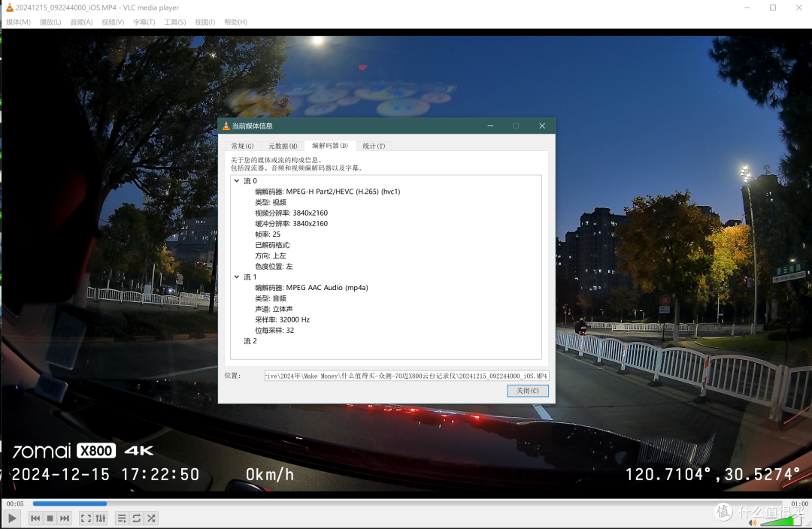This screenshot has height=529, width=812.
Task: Switch to the 元数据(M) tab
Action: pos(283,146)
